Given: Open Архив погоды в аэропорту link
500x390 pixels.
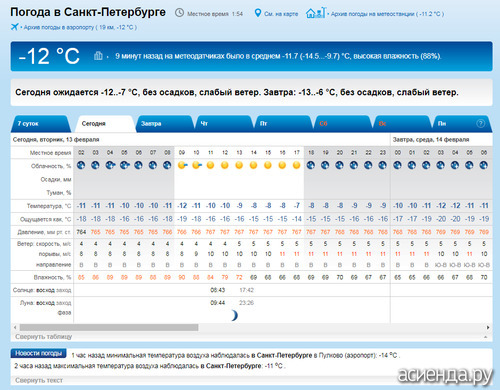Looking at the screenshot, I should click(80, 27).
